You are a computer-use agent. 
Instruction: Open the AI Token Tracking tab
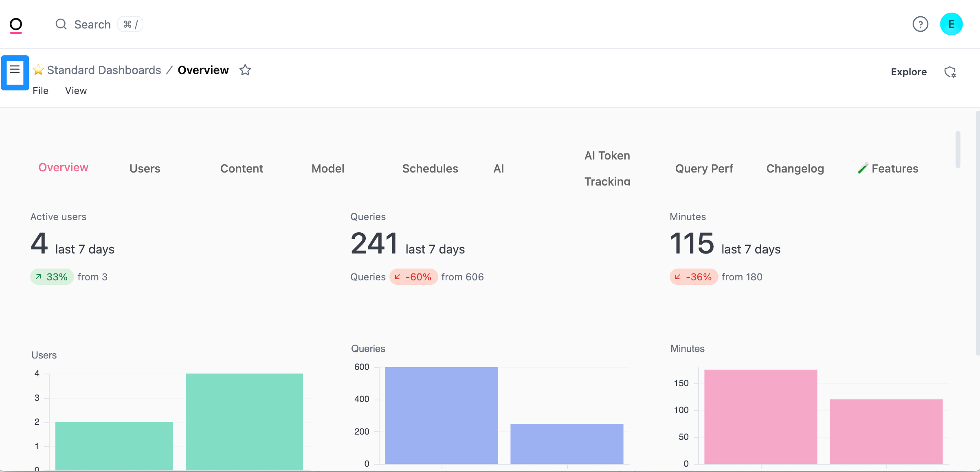607,168
